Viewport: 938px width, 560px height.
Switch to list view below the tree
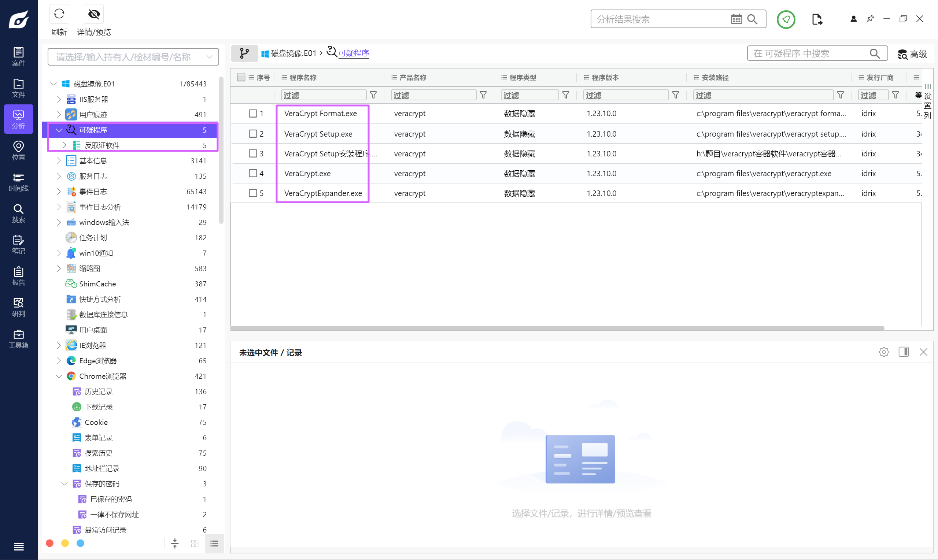click(x=214, y=544)
